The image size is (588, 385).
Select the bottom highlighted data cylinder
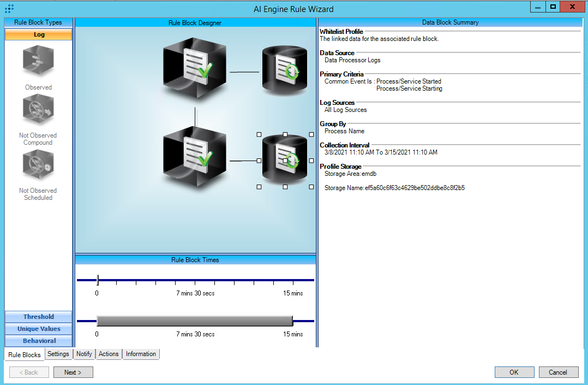coord(285,161)
